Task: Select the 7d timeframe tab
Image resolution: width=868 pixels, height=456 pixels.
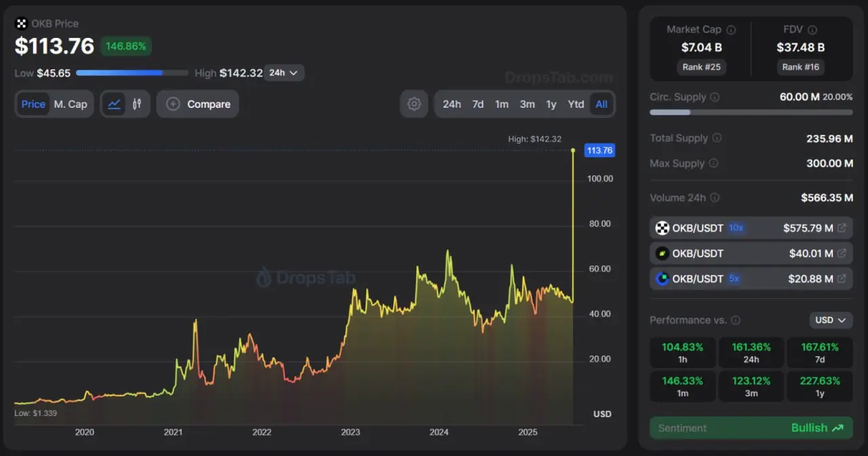Action: pos(478,104)
